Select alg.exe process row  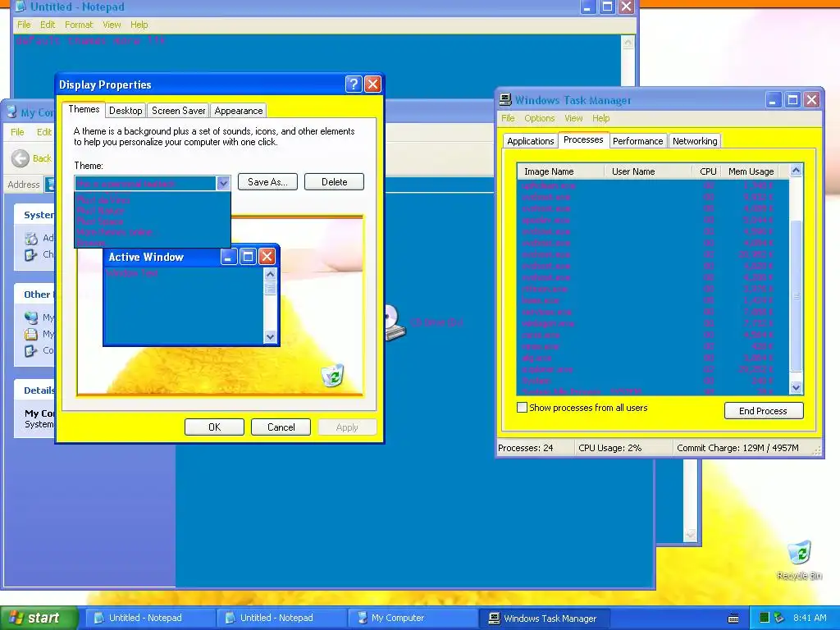(x=652, y=358)
